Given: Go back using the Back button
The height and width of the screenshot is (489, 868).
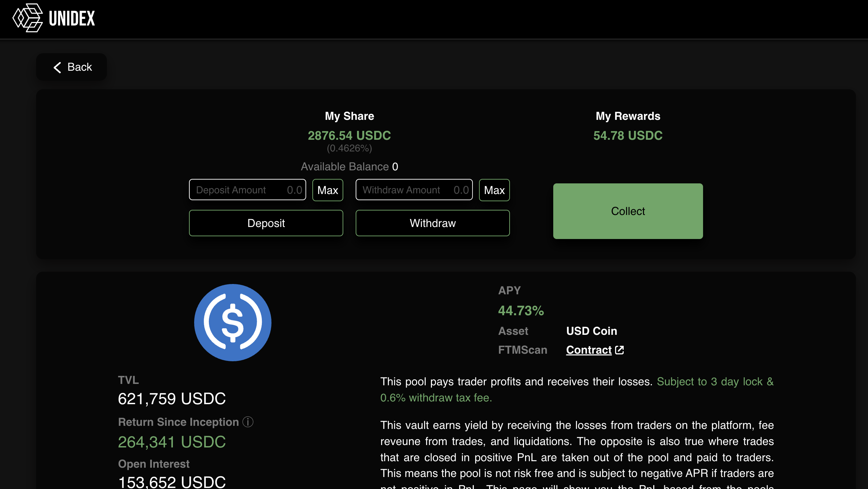Looking at the screenshot, I should tap(71, 67).
